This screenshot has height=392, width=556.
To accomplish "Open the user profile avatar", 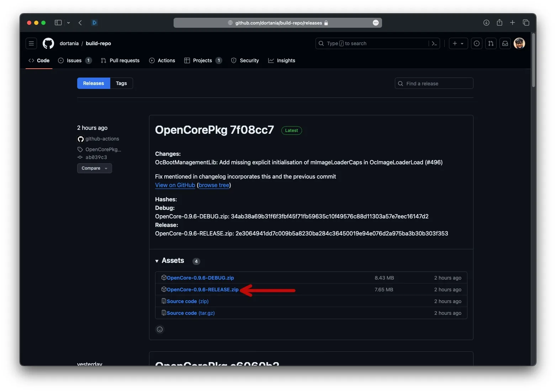I will click(x=519, y=43).
